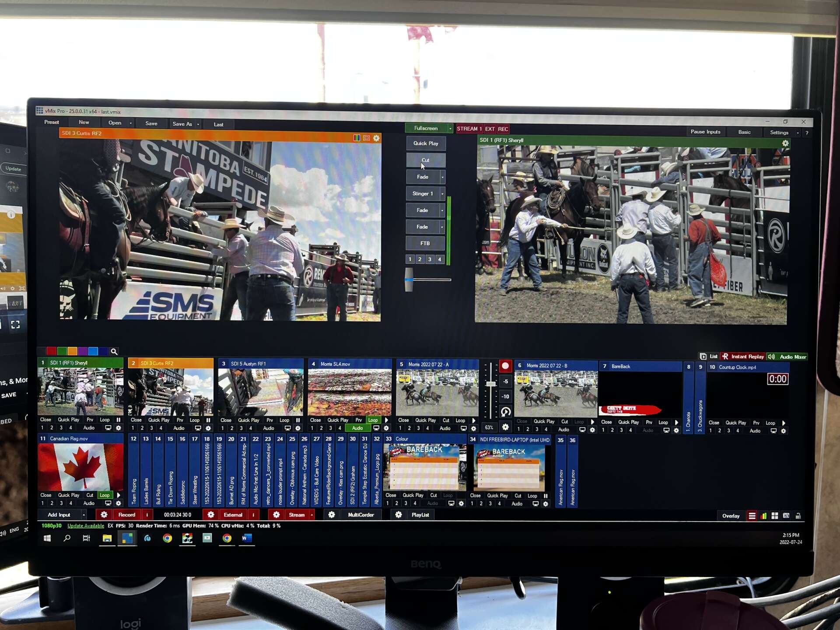This screenshot has height=630, width=840.
Task: Open the Fullscreen dropdown arrow
Action: [450, 129]
